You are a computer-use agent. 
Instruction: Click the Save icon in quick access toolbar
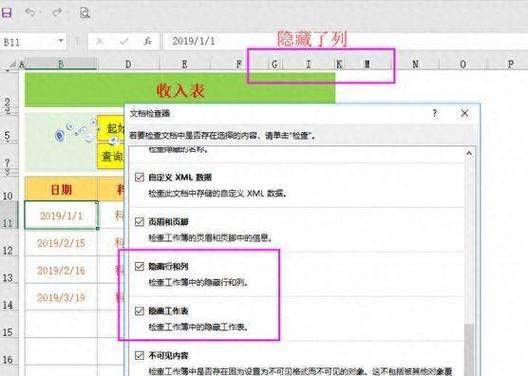pyautogui.click(x=6, y=13)
